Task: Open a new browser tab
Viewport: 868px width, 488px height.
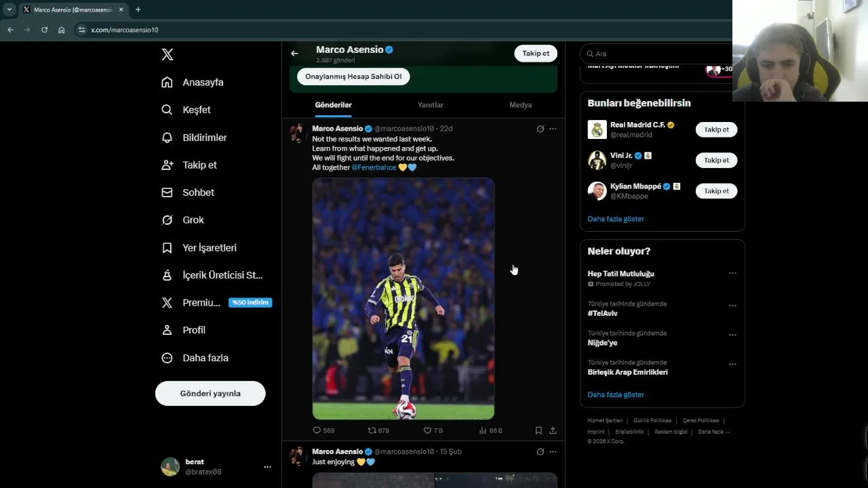Action: 138,9
